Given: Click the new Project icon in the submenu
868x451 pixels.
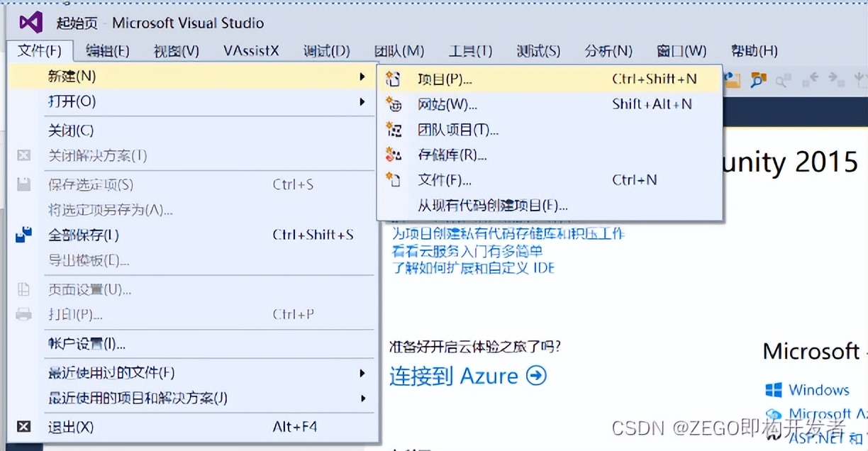Looking at the screenshot, I should [393, 79].
